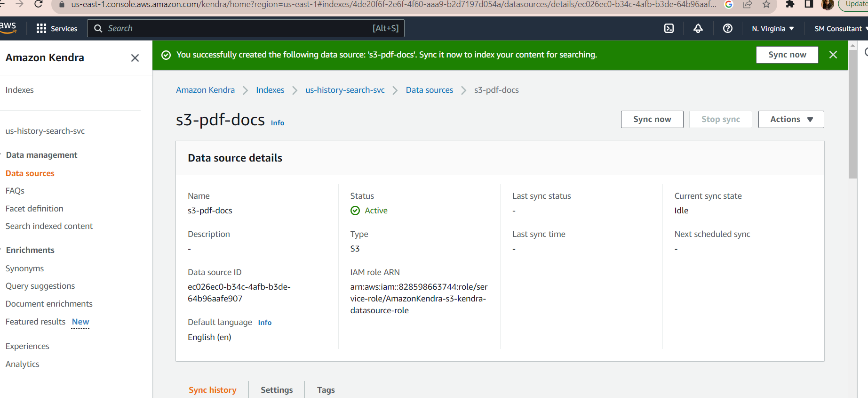Image resolution: width=868 pixels, height=398 pixels.
Task: Open Document enrichments in the sidebar
Action: 49,304
